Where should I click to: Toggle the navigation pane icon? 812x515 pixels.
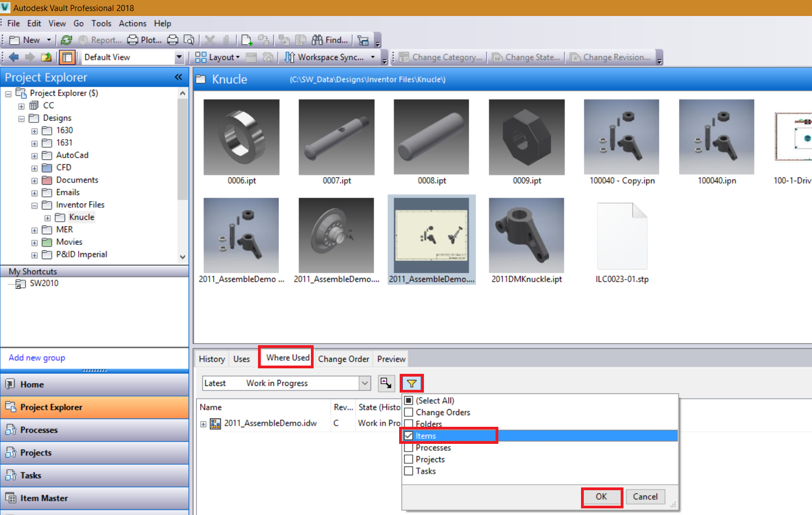(x=67, y=57)
